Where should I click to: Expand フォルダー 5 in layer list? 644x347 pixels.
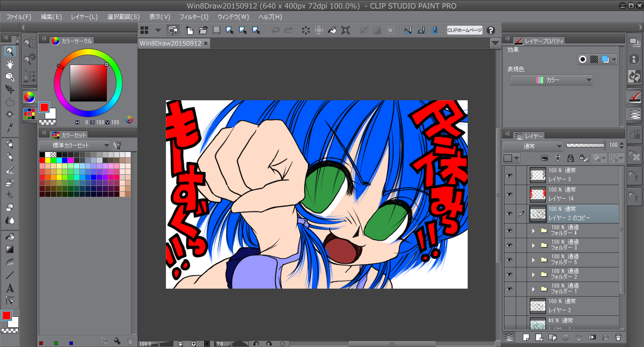533,260
